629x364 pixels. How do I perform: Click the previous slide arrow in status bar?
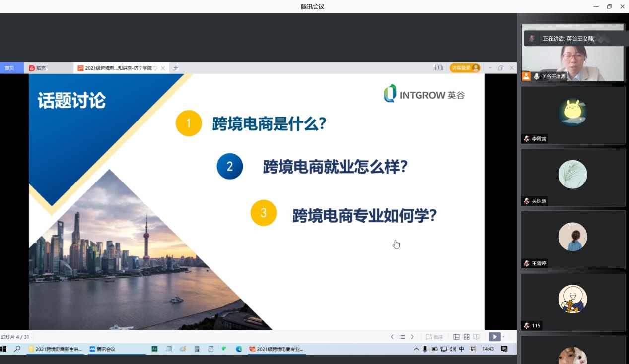click(x=392, y=337)
